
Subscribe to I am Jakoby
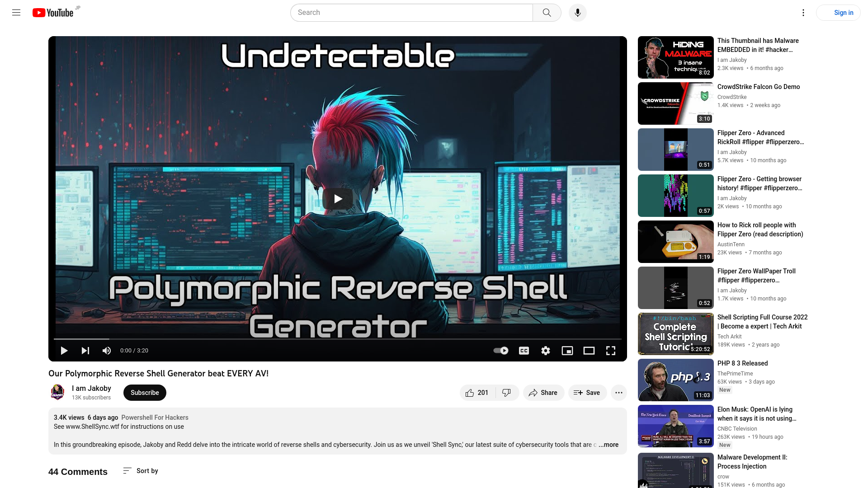click(145, 393)
